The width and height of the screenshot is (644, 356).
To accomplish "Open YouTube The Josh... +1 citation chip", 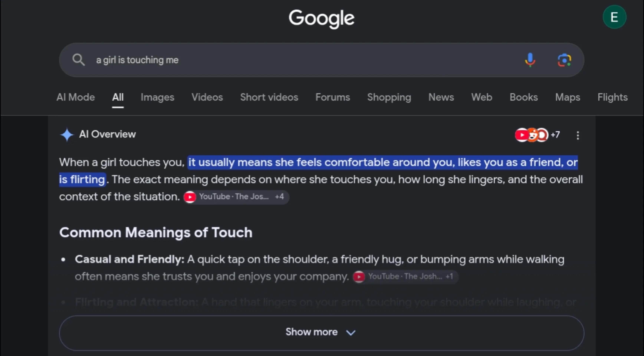I will 405,277.
